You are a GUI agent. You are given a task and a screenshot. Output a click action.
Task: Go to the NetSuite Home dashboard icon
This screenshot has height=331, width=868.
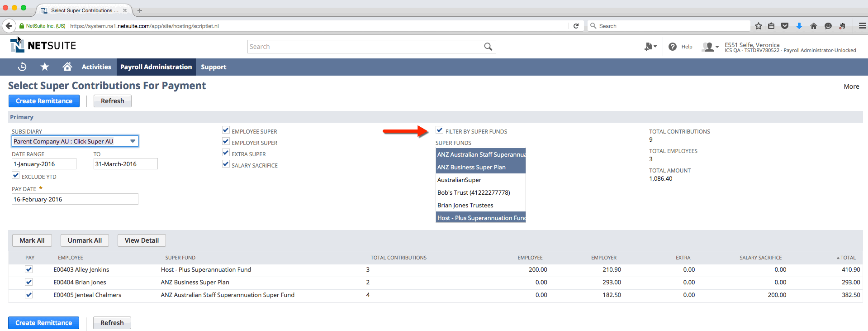coord(67,67)
